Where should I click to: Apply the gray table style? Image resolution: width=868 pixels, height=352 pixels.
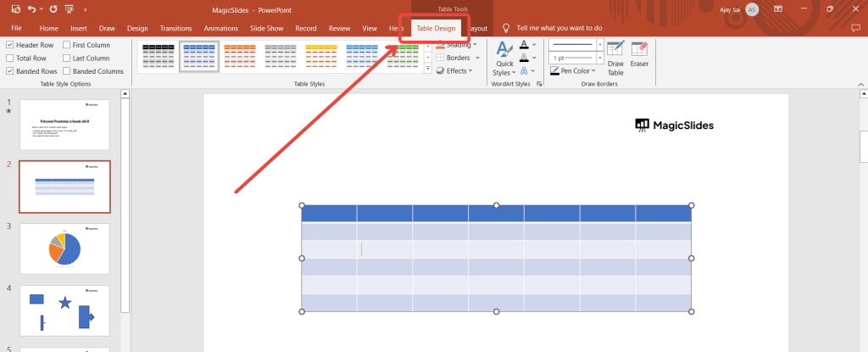(281, 57)
